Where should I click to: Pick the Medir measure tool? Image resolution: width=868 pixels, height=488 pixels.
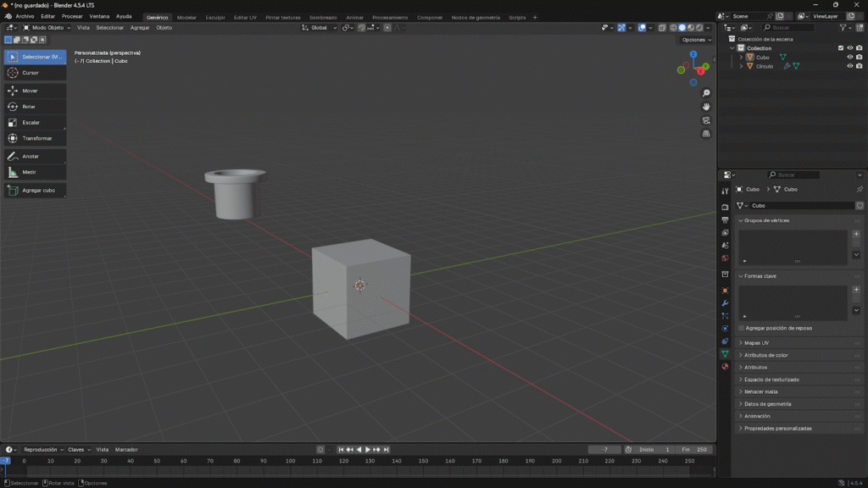(34, 172)
